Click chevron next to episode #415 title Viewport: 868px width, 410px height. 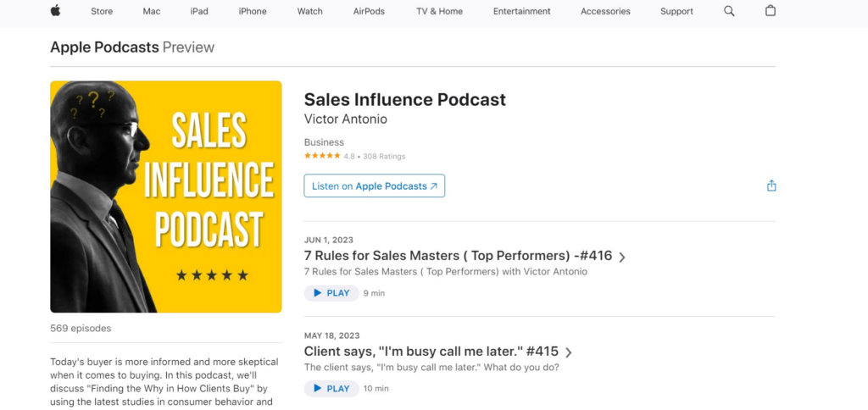569,352
